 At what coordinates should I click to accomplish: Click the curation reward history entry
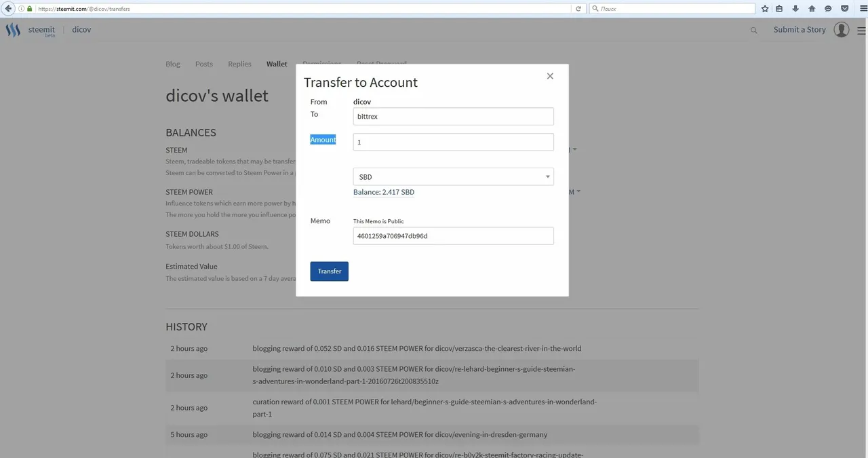[425, 407]
